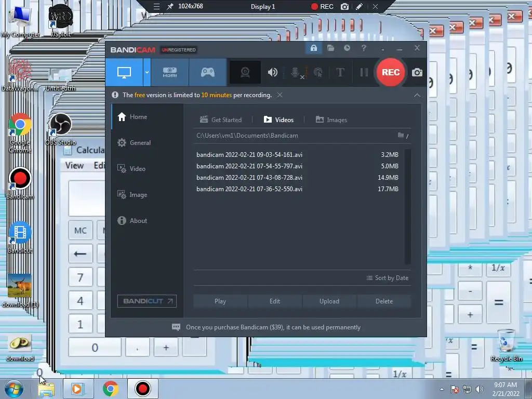The image size is (532, 399).
Task: Click Bandicam icon in the taskbar
Action: 142,389
